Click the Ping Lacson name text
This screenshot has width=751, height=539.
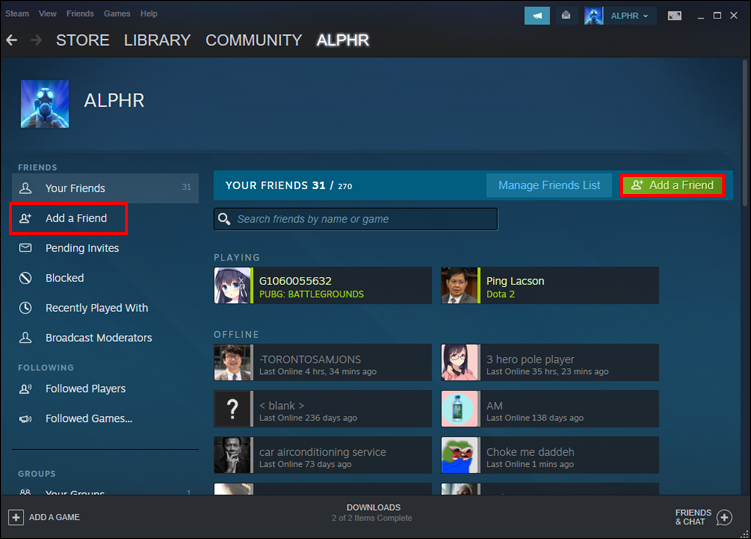[x=515, y=281]
